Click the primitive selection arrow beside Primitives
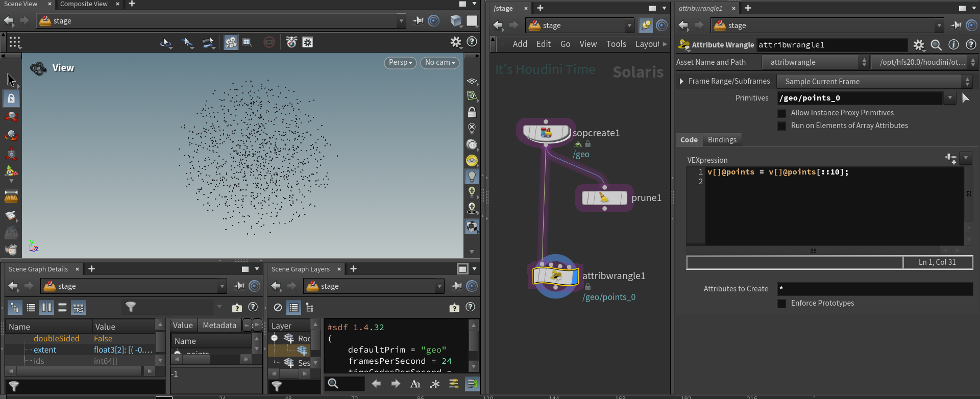This screenshot has width=980, height=399. pyautogui.click(x=965, y=98)
